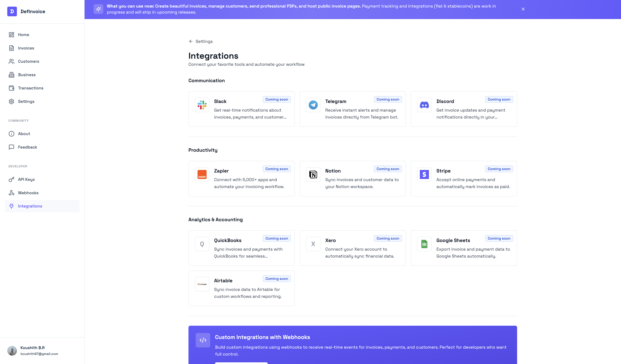Click the DefInvoice logo in sidebar
The height and width of the screenshot is (364, 621).
click(x=12, y=11)
